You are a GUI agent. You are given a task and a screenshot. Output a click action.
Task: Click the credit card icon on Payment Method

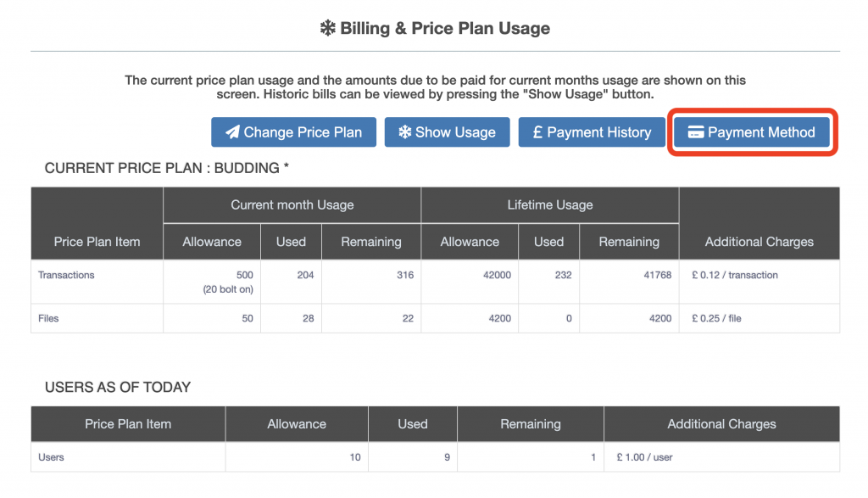[696, 132]
